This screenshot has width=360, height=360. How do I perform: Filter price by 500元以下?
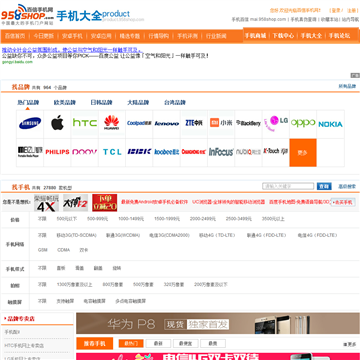click(67, 219)
